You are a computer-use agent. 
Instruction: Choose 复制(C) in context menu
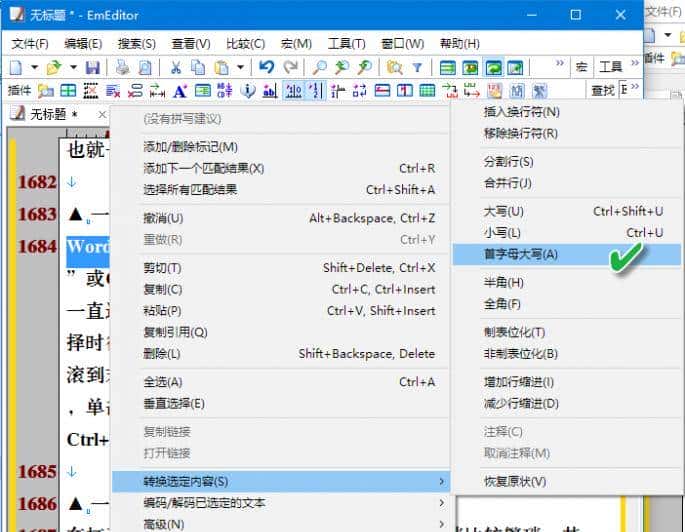click(280, 289)
